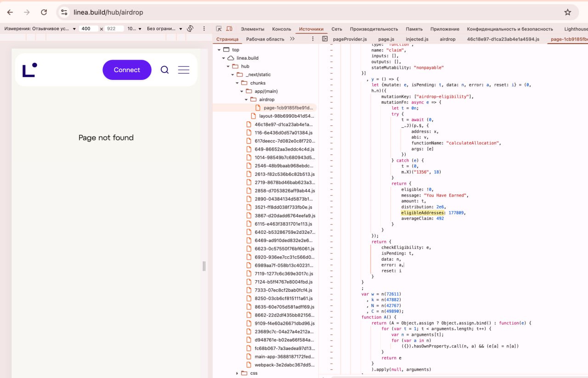Collapse the chunks folder
This screenshot has width=588, height=378.
[x=237, y=83]
